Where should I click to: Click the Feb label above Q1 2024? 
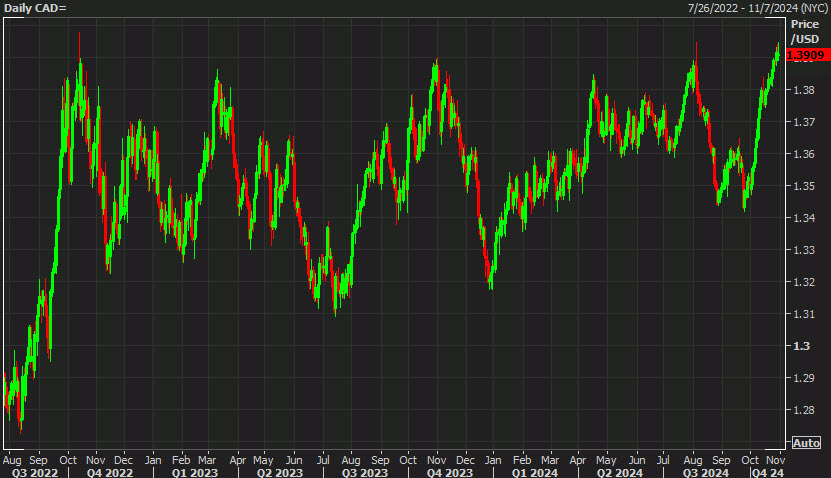(x=522, y=459)
